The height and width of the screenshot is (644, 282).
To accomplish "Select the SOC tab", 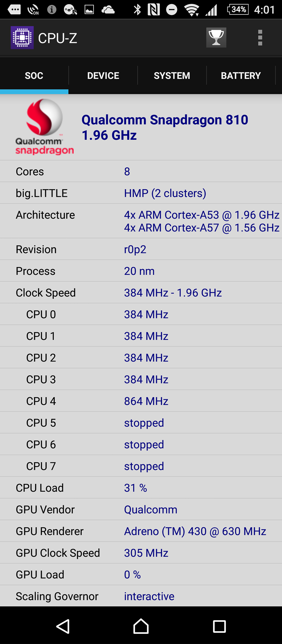I will 34,76.
